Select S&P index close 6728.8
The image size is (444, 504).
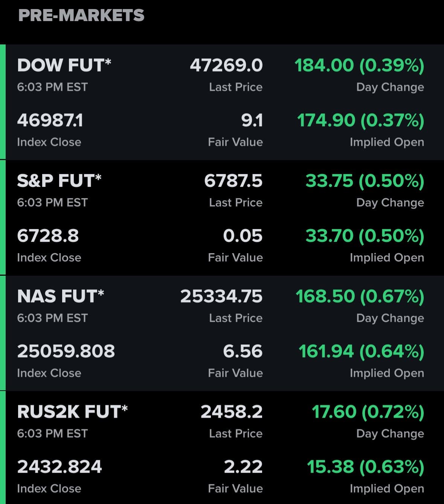(48, 236)
